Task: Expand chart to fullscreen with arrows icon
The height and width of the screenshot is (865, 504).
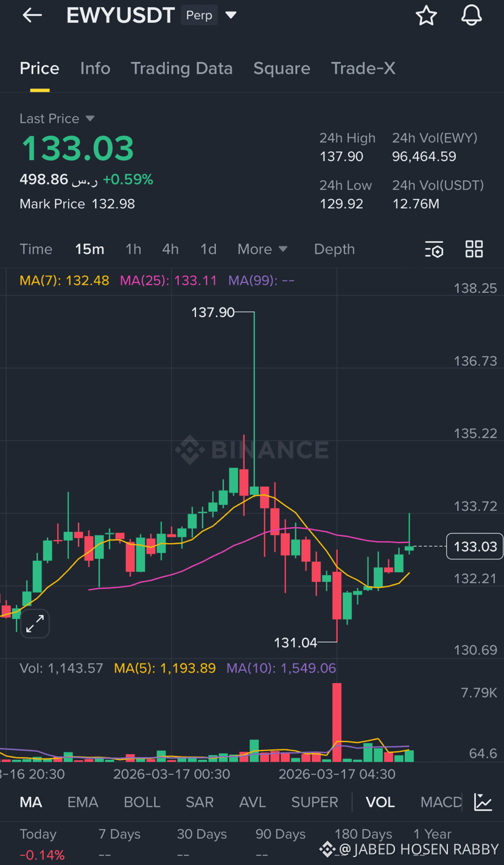Action: pyautogui.click(x=35, y=623)
